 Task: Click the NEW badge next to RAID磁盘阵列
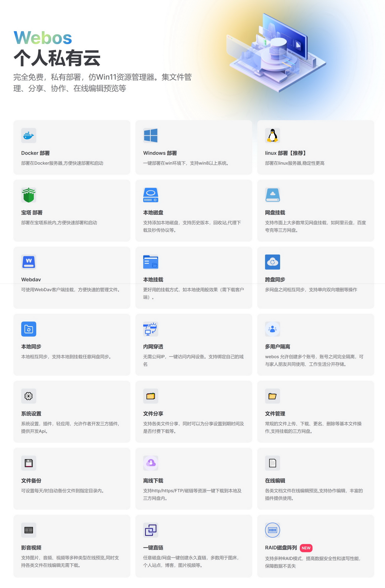[306, 548]
